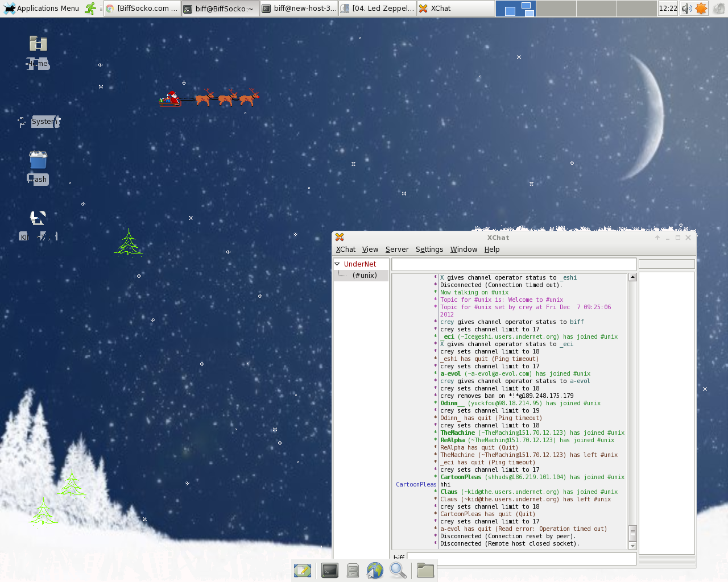Maximize the XChat window

(678, 238)
